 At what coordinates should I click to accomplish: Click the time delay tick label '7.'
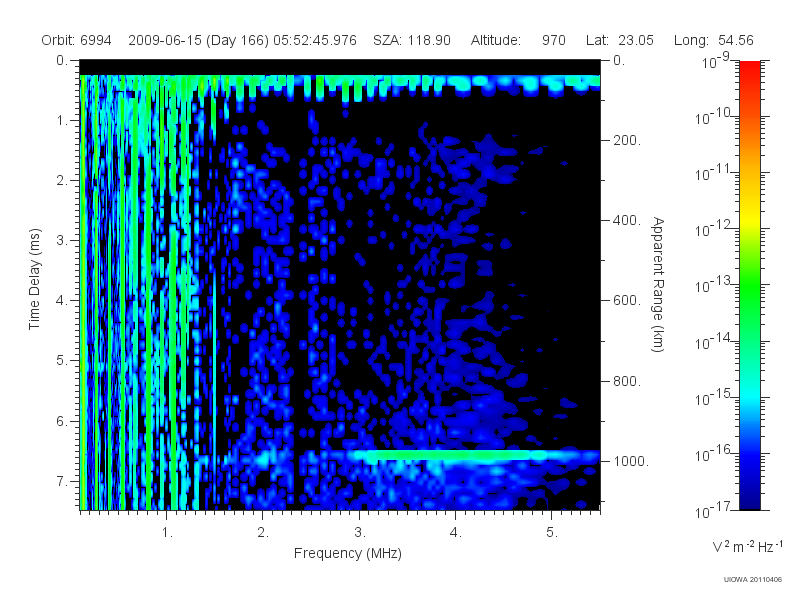(x=62, y=481)
